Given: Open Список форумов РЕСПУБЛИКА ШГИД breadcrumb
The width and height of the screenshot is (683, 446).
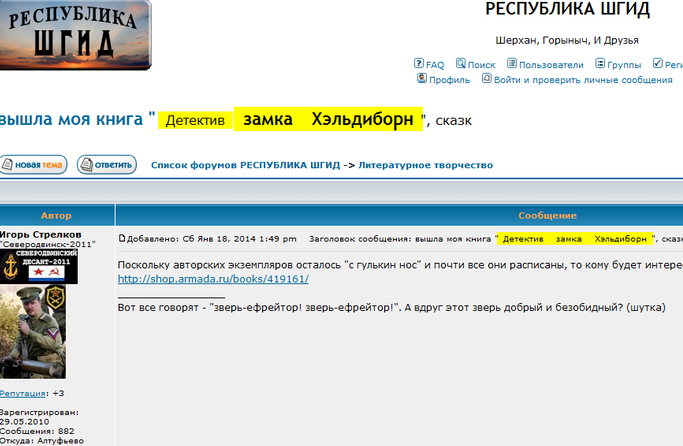Looking at the screenshot, I should (245, 165).
